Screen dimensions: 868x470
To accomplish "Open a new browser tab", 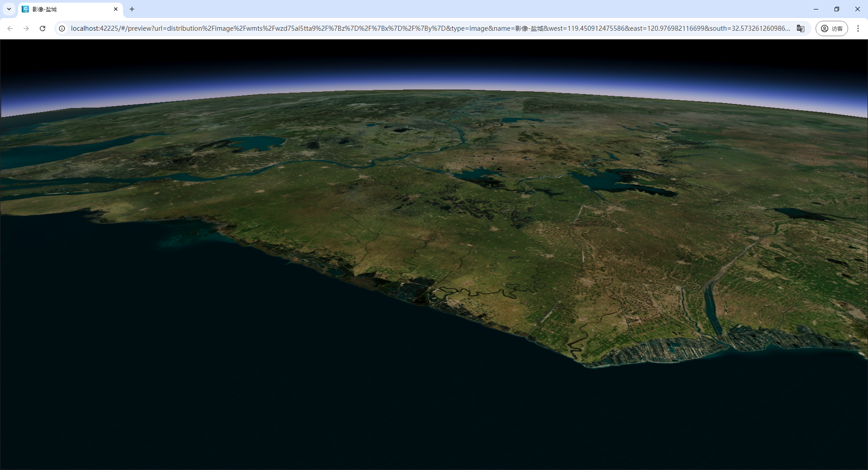I will pyautogui.click(x=132, y=9).
